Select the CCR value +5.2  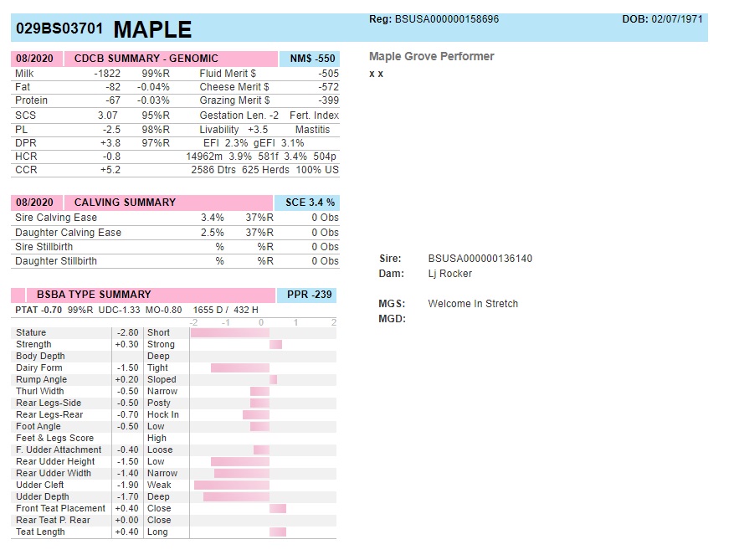pyautogui.click(x=110, y=170)
